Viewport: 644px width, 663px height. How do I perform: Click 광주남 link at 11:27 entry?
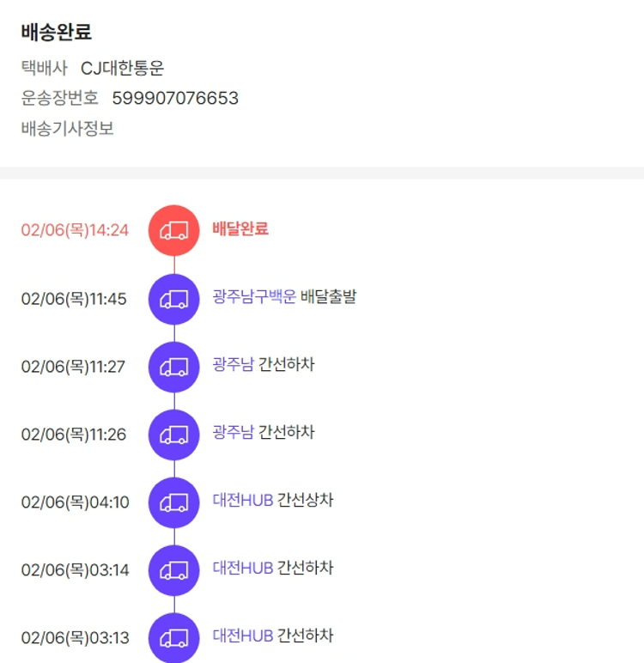pos(233,365)
